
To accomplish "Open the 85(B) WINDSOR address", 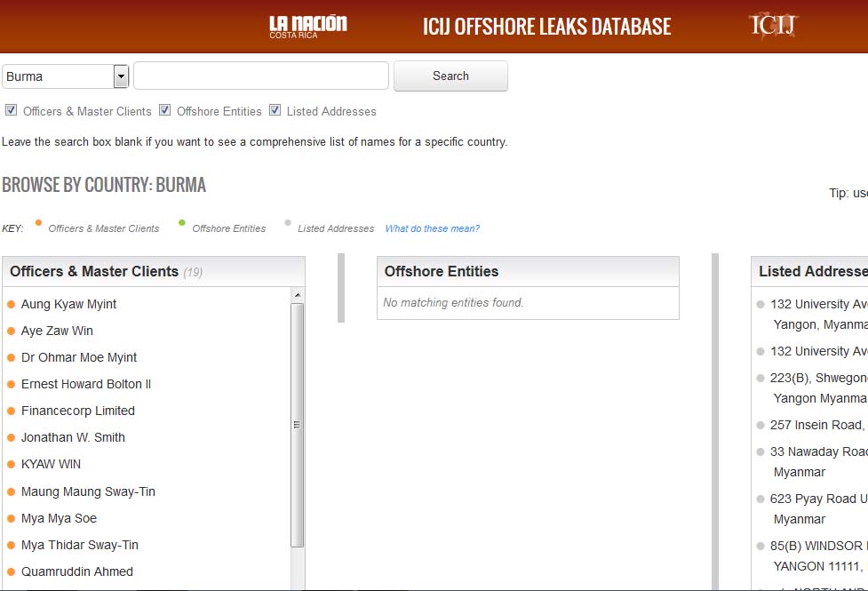I will click(819, 555).
